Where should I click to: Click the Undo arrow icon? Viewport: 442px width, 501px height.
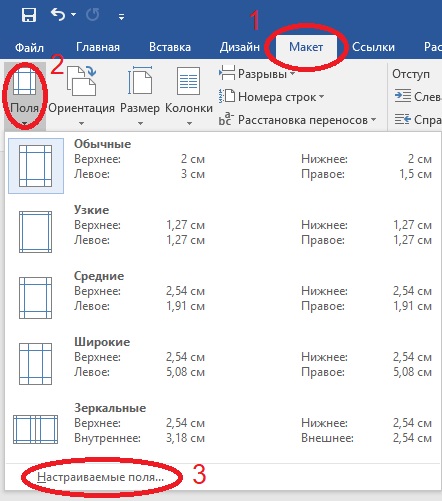[58, 15]
